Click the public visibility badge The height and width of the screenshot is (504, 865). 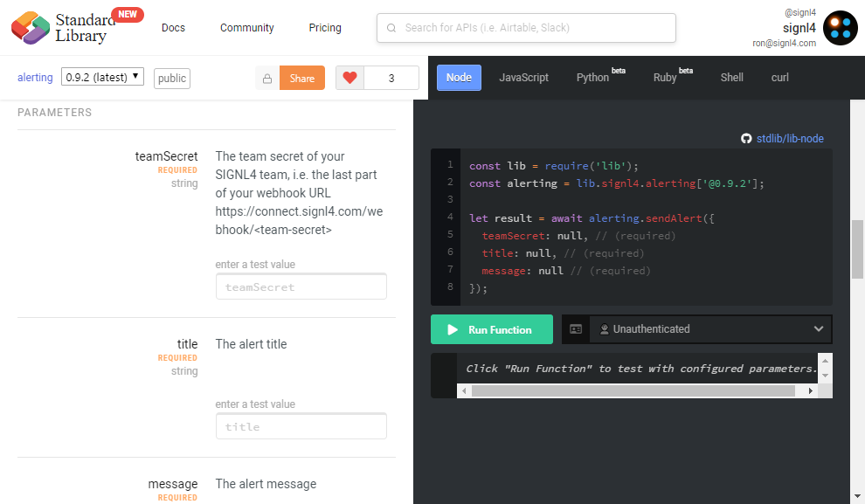[172, 79]
